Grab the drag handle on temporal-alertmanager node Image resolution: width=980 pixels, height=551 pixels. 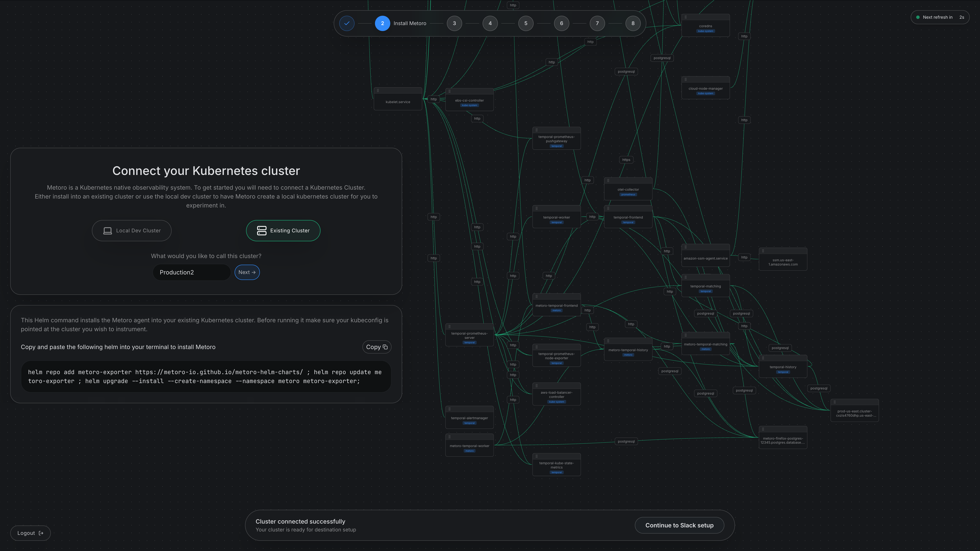[x=449, y=409]
